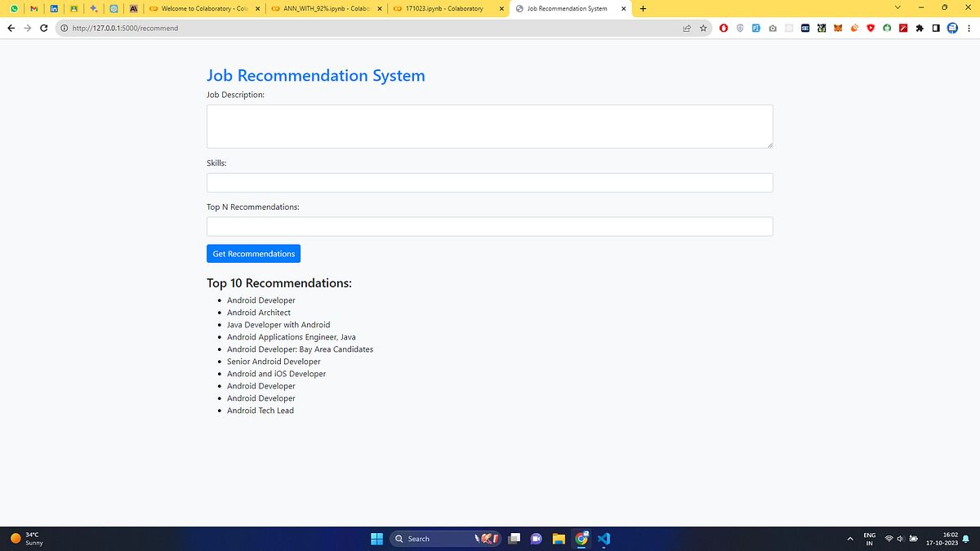980x551 pixels.
Task: Click the Gmail pinned tab icon
Action: pyautogui.click(x=33, y=9)
